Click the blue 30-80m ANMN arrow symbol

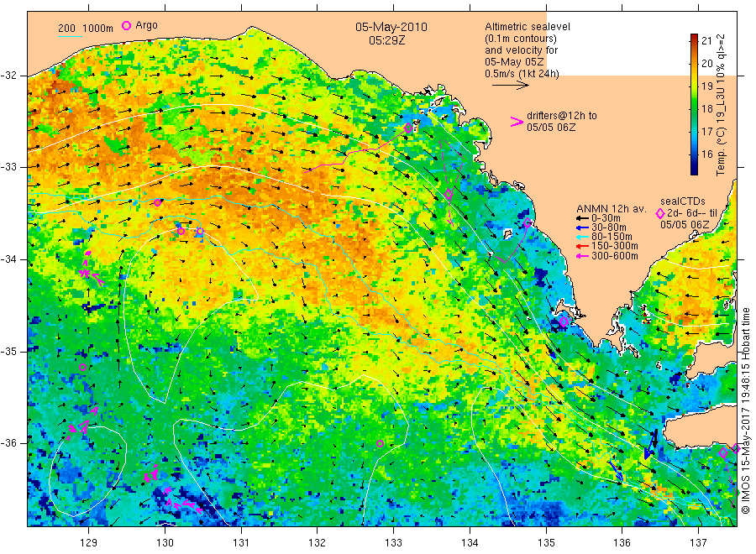(x=582, y=227)
